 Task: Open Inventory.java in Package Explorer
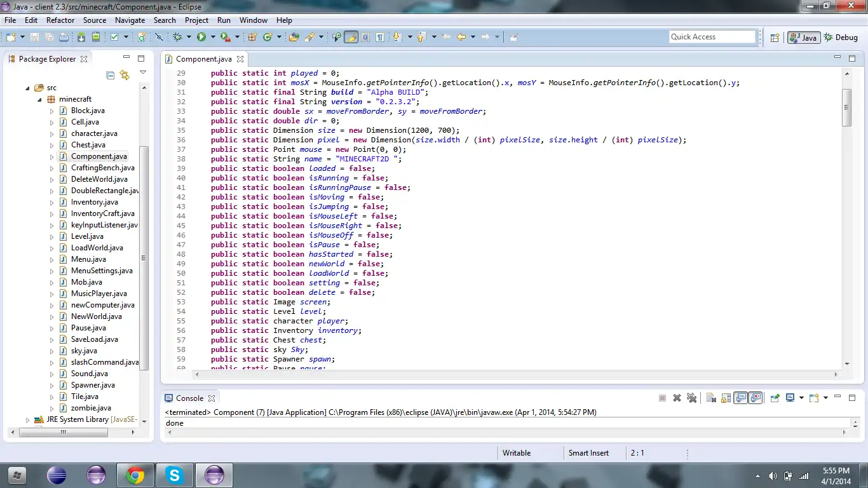[94, 202]
